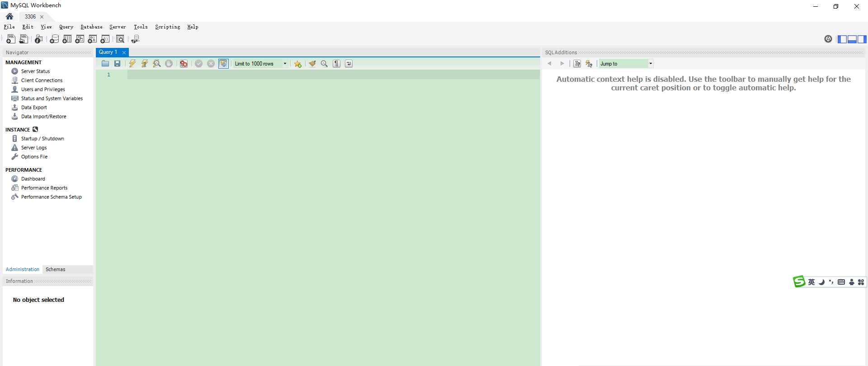Screen dimensions: 868x366
Task: Toggle the bottom output panel visibility
Action: (x=852, y=39)
